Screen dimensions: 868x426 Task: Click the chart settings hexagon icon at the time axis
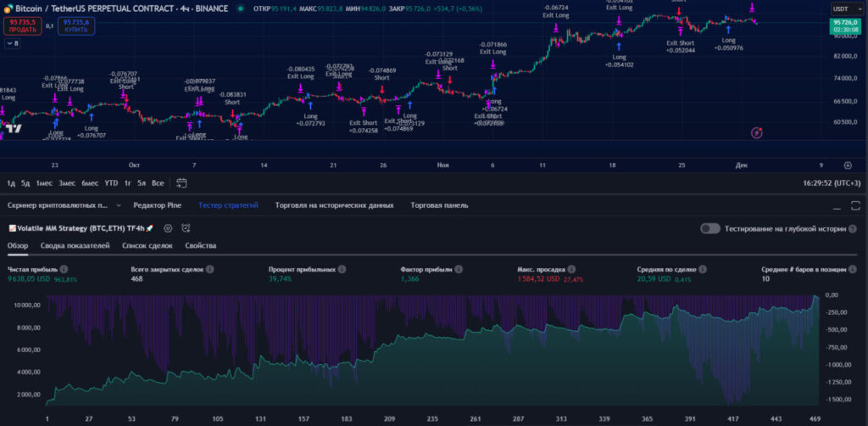(x=848, y=165)
